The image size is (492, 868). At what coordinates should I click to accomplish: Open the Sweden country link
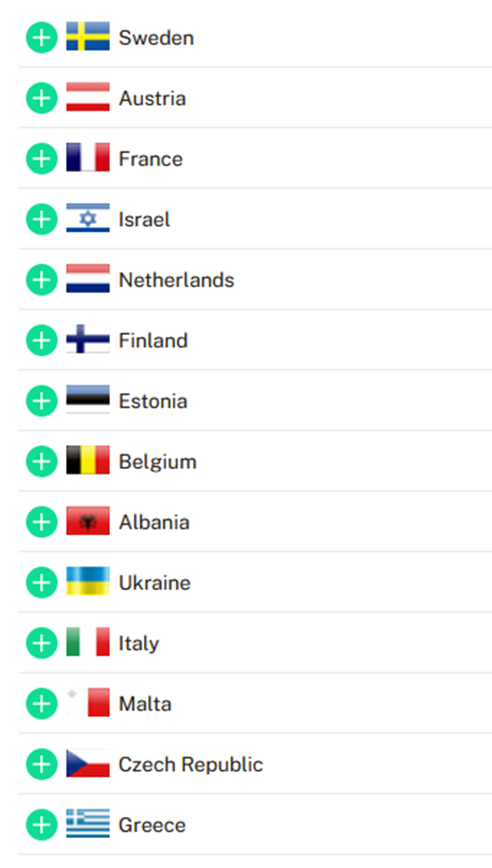click(156, 38)
